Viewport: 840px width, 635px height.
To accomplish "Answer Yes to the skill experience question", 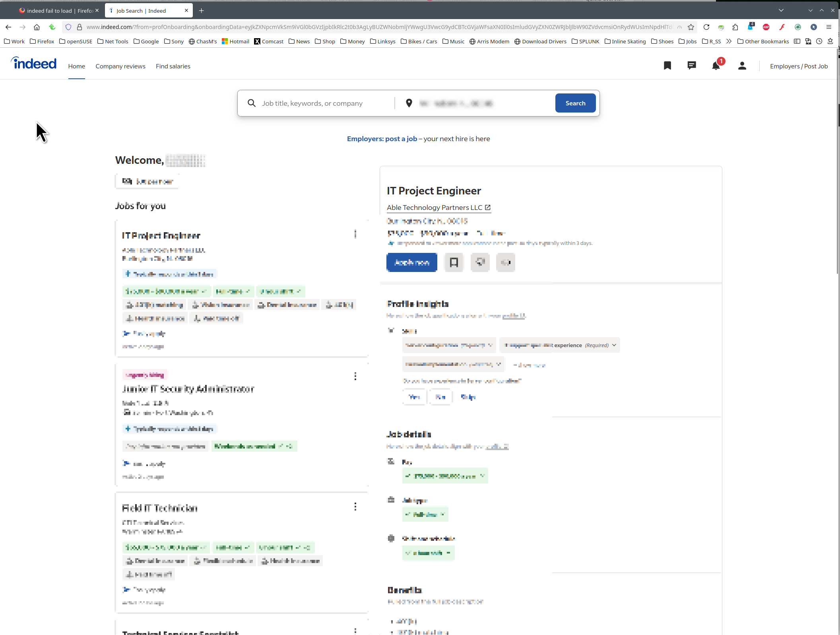I will tap(415, 397).
